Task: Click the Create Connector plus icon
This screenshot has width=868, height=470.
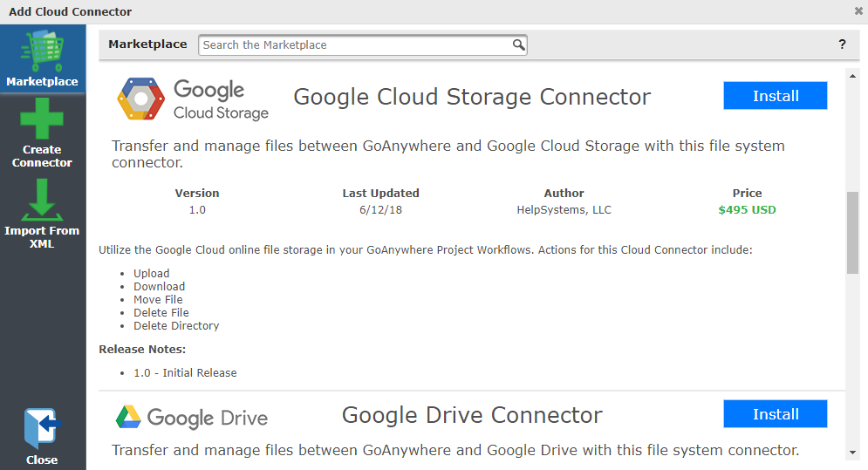Action: 42,119
